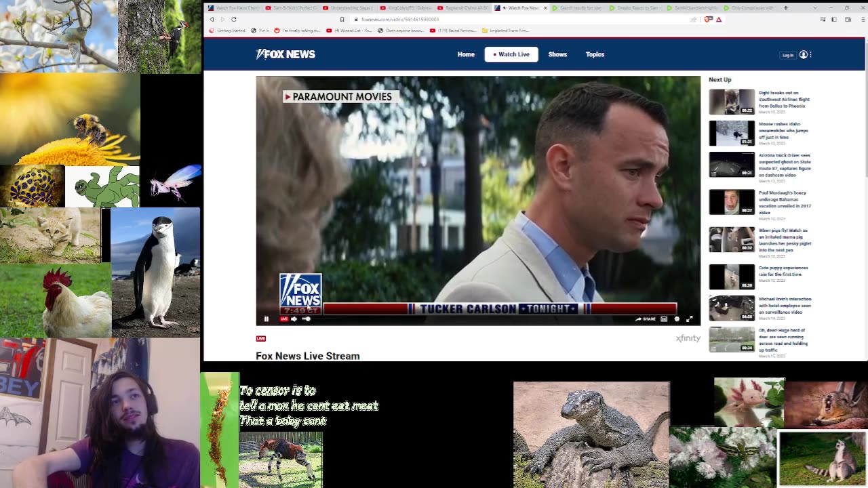Go to the Home nav item
Image resolution: width=868 pixels, height=488 pixels.
pos(466,54)
